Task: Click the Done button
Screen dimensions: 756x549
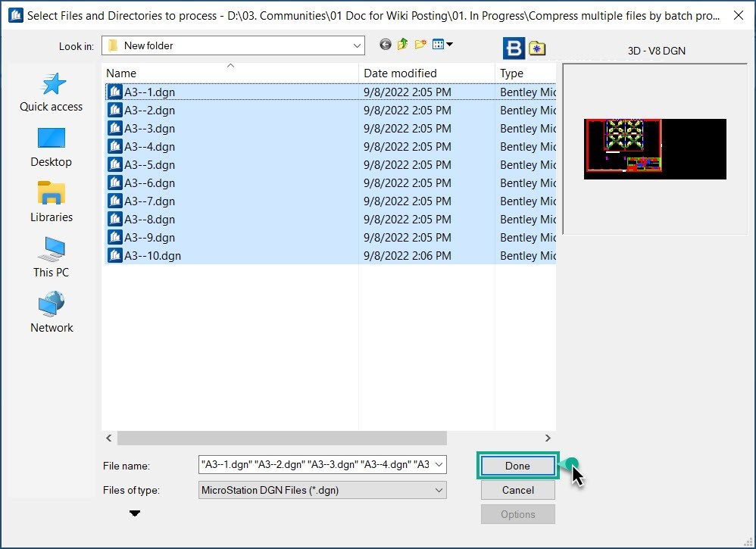Action: click(518, 466)
